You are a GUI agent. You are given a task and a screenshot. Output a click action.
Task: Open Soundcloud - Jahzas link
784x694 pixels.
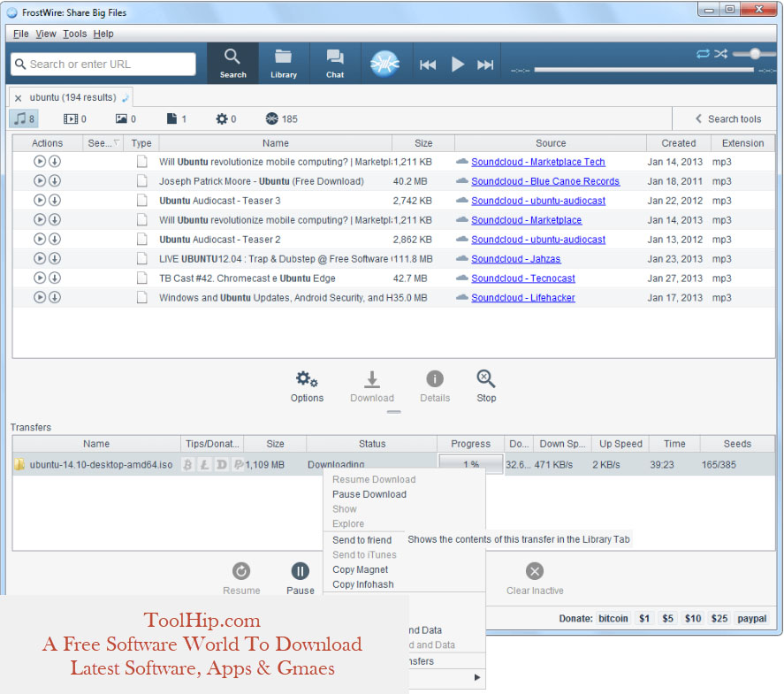point(515,259)
